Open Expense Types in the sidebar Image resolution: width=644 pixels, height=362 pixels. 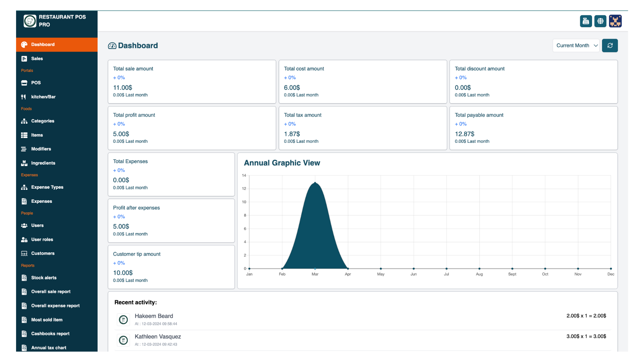pos(47,187)
